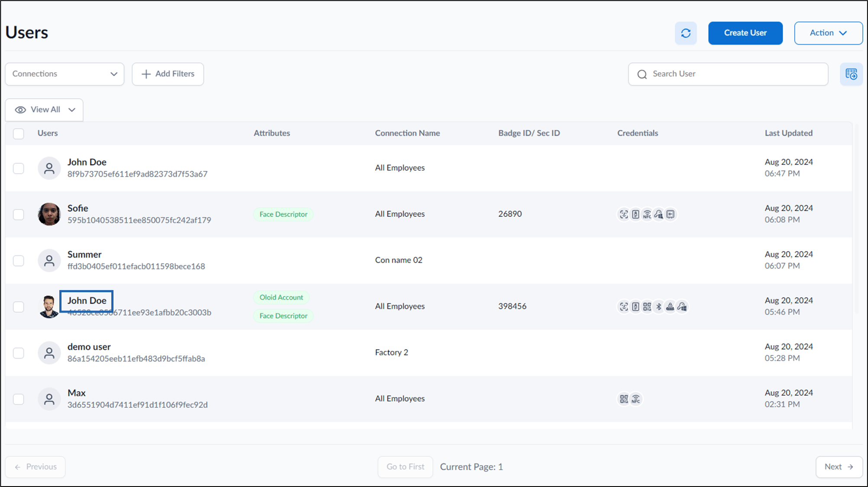This screenshot has height=487, width=868.
Task: Click avatar of John Doe updated 06:47 PM
Action: click(x=49, y=168)
